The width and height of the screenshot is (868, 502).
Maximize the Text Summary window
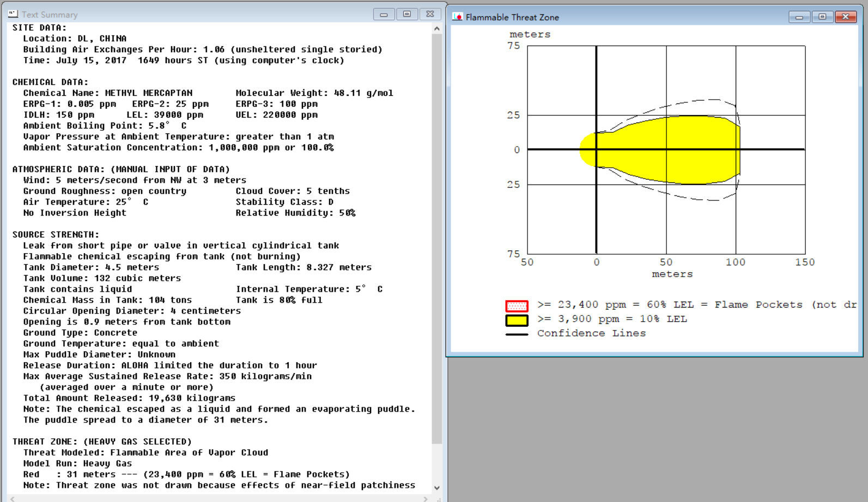click(x=407, y=14)
